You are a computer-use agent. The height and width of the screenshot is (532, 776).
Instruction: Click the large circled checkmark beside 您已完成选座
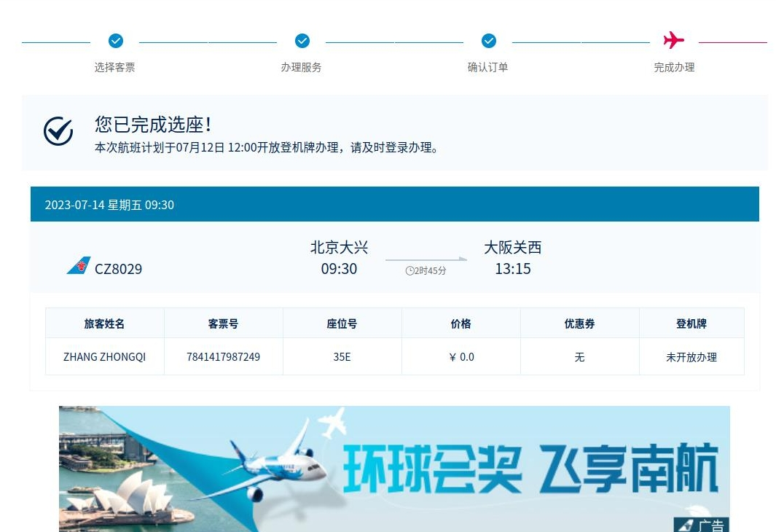coord(58,131)
